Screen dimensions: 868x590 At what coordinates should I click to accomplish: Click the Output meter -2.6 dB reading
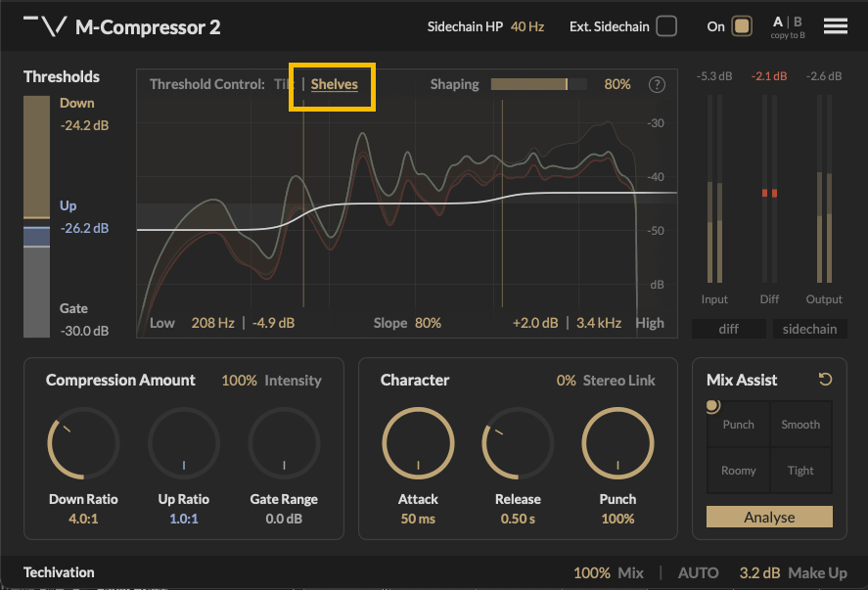824,75
